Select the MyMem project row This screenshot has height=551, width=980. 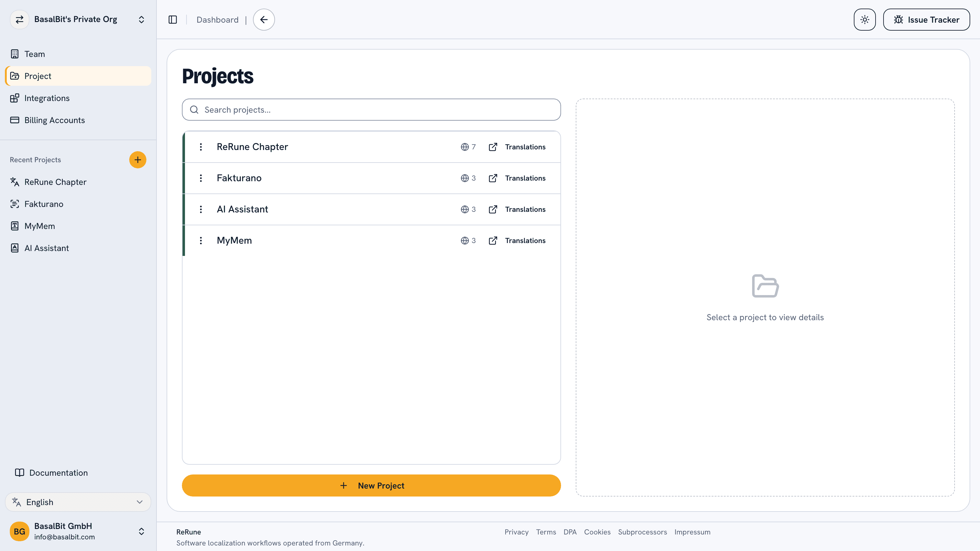point(371,240)
